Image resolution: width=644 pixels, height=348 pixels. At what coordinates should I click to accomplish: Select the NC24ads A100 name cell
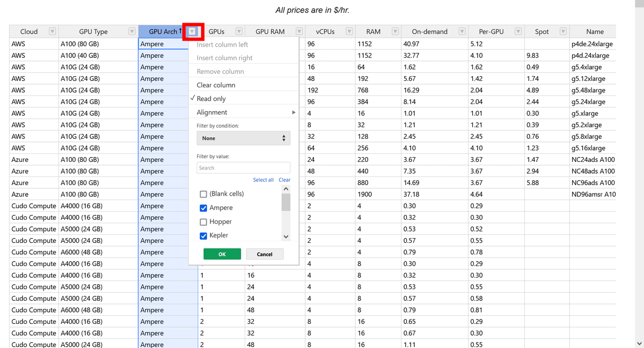coord(592,160)
